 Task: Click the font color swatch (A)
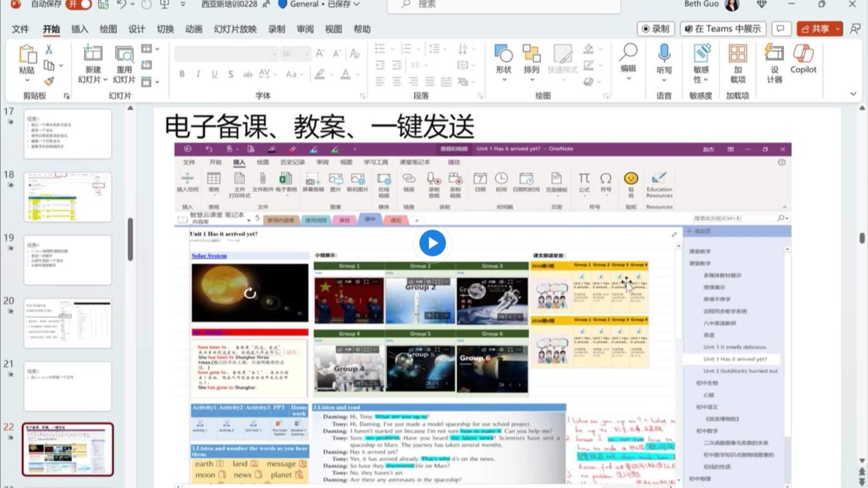[x=345, y=74]
